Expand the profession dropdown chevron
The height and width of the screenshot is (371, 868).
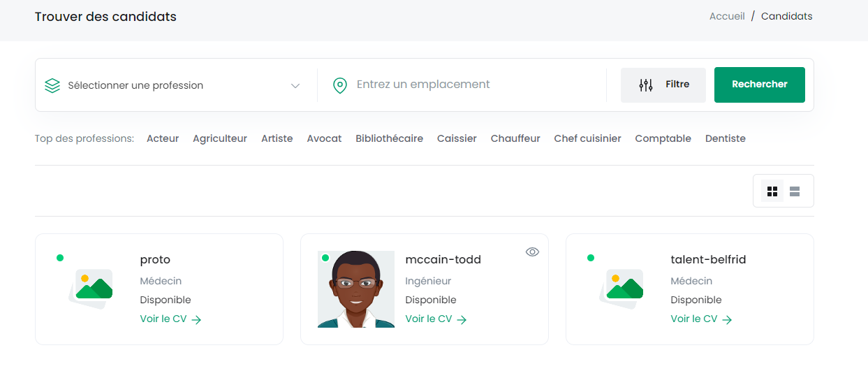[295, 86]
